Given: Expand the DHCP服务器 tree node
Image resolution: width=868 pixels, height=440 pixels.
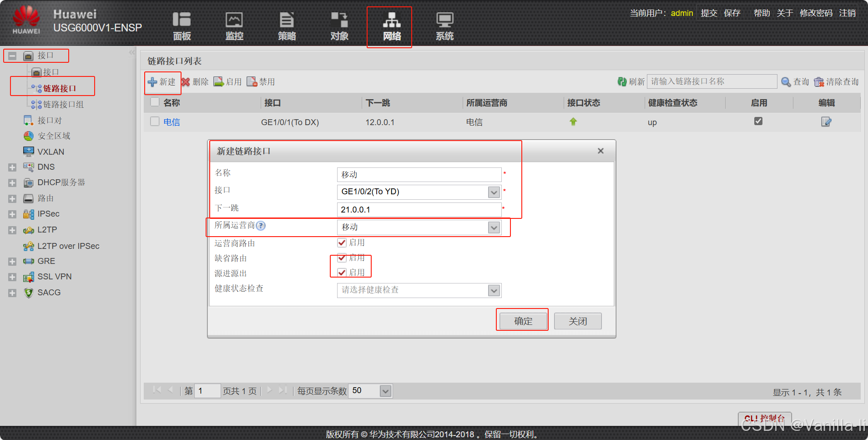Looking at the screenshot, I should 12,183.
